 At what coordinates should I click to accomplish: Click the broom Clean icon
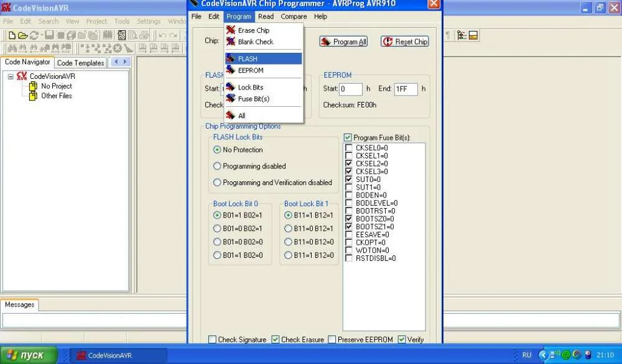[x=128, y=48]
